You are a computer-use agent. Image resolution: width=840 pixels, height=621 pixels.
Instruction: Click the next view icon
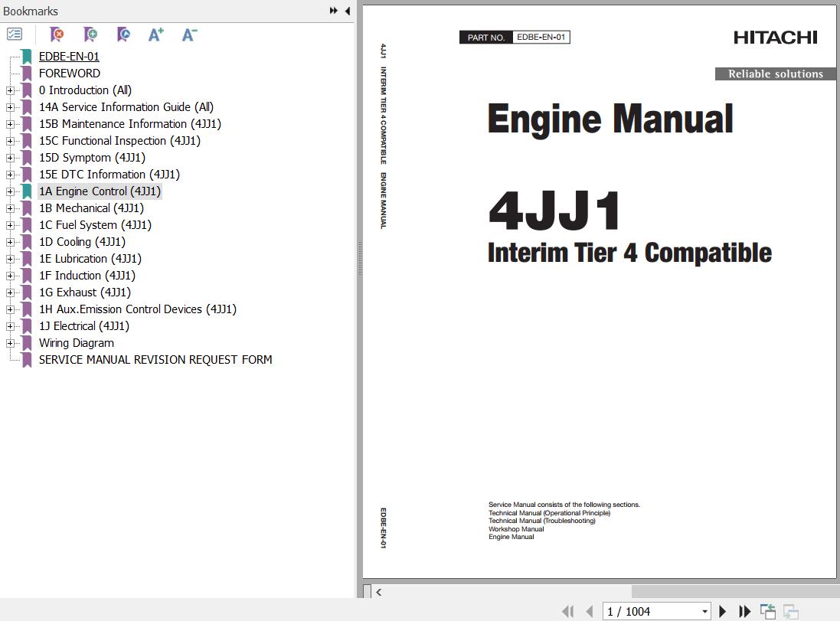[791, 611]
